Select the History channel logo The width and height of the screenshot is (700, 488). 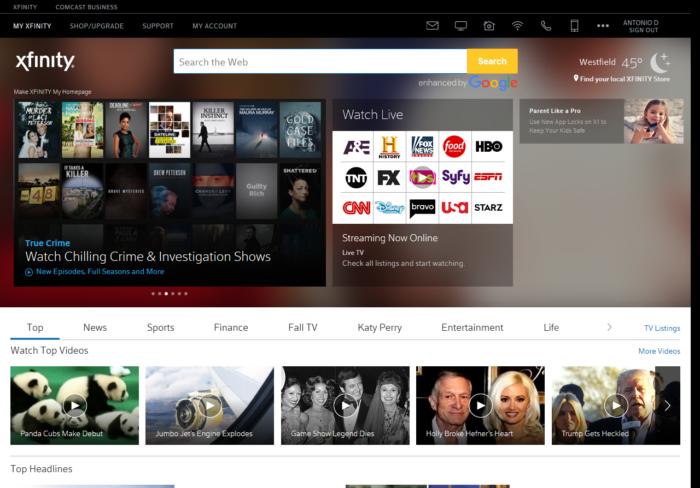coord(389,147)
